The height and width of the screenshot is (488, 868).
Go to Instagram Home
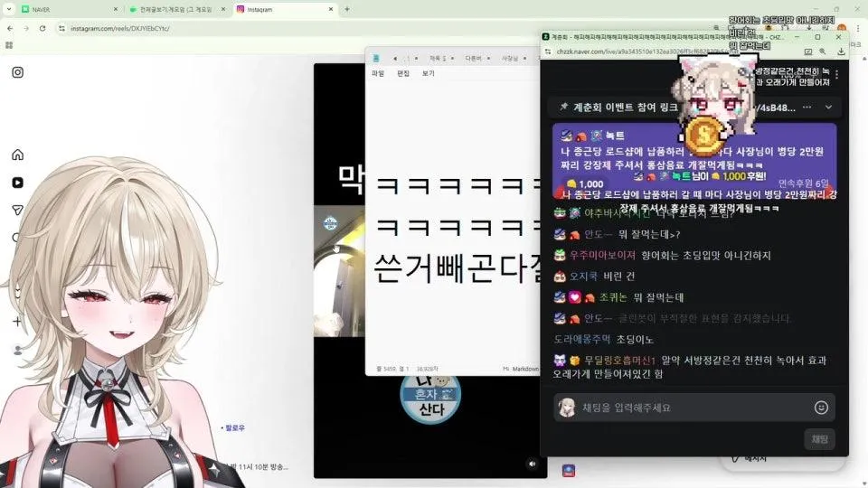[x=18, y=155]
